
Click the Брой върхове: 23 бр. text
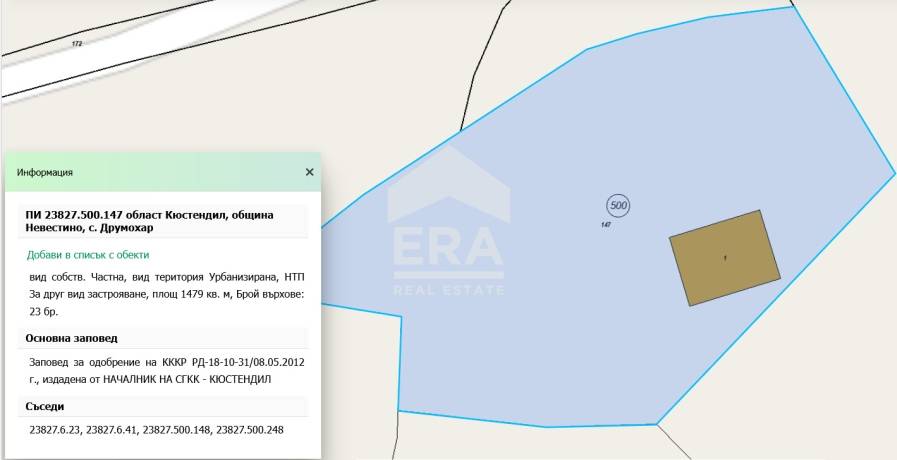[x=167, y=303]
